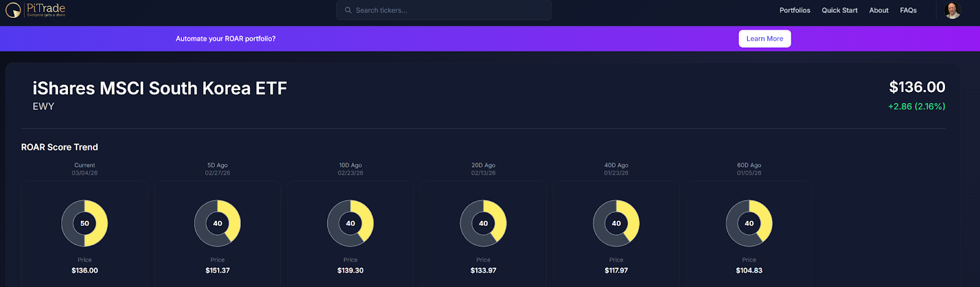This screenshot has height=287, width=980.
Task: Open the Portfolios menu item
Action: point(794,10)
